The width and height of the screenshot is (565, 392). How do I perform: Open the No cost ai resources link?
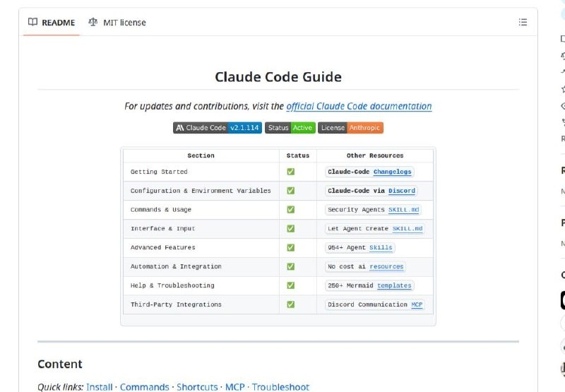coord(386,266)
